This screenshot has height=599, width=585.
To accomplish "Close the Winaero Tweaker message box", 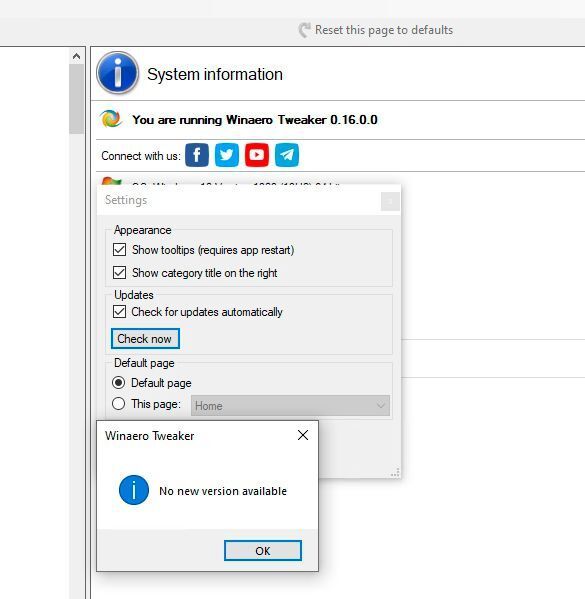I will click(303, 435).
